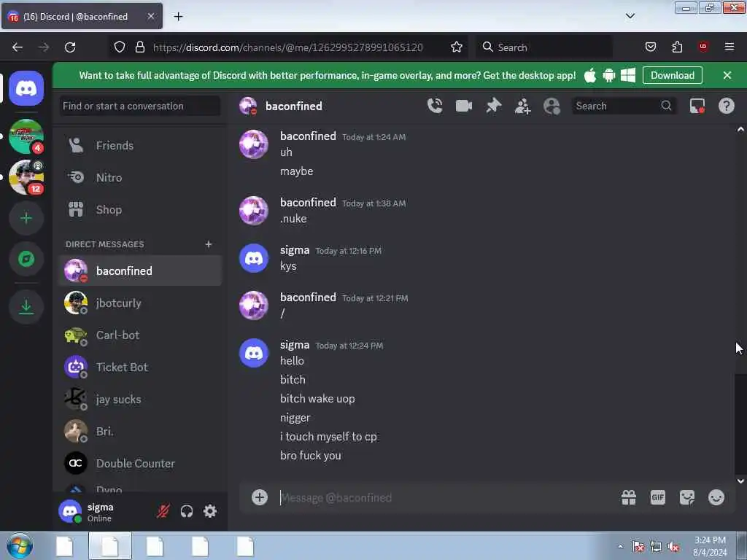Open Discord help

click(726, 106)
